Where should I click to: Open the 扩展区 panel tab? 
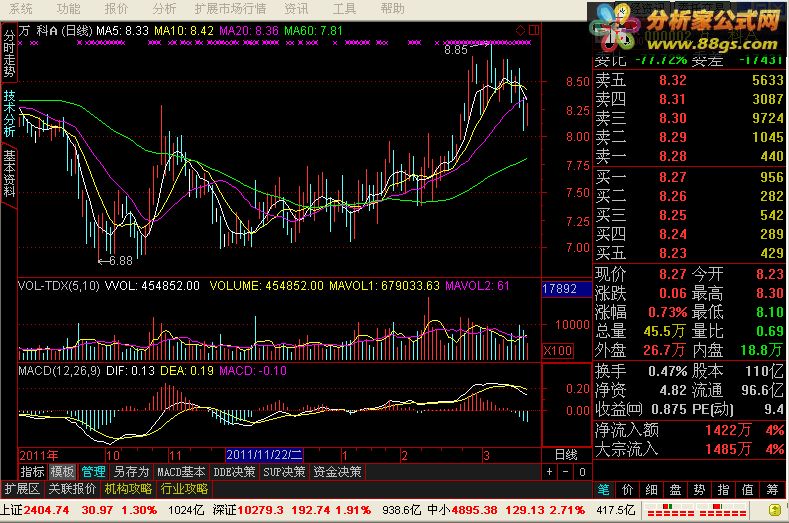click(x=22, y=489)
